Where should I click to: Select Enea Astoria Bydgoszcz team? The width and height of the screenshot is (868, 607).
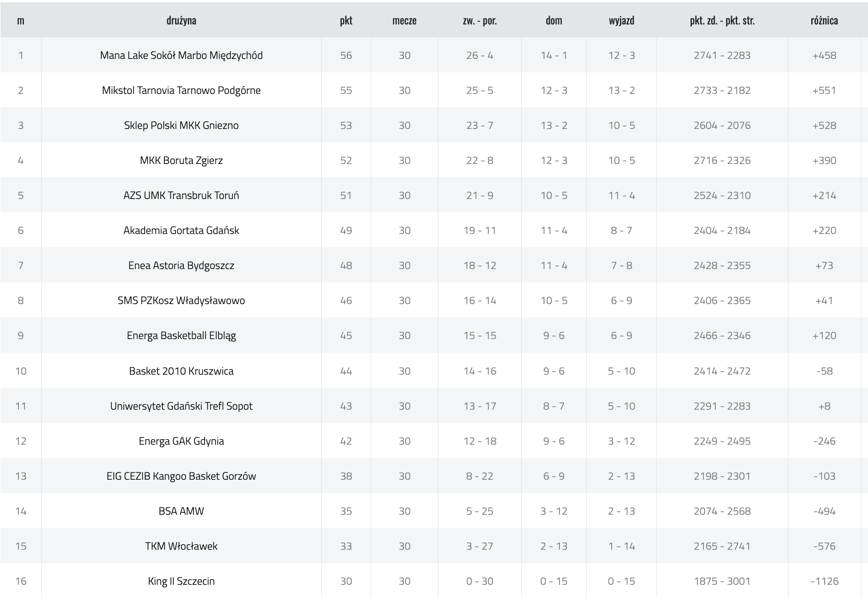(181, 266)
